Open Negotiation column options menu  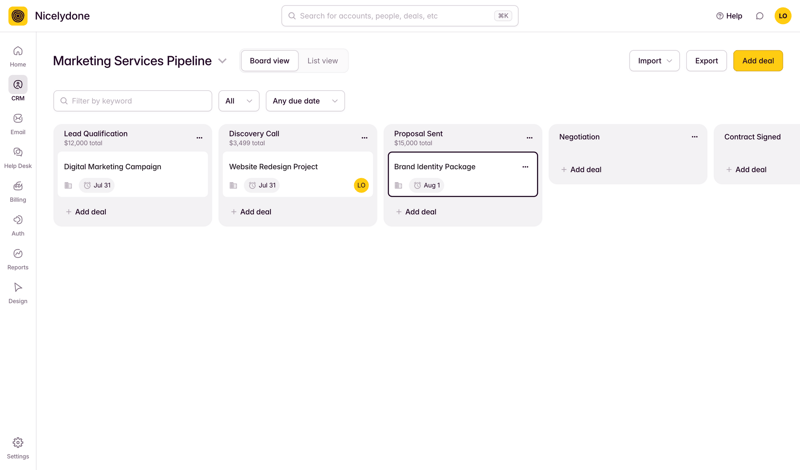(694, 137)
